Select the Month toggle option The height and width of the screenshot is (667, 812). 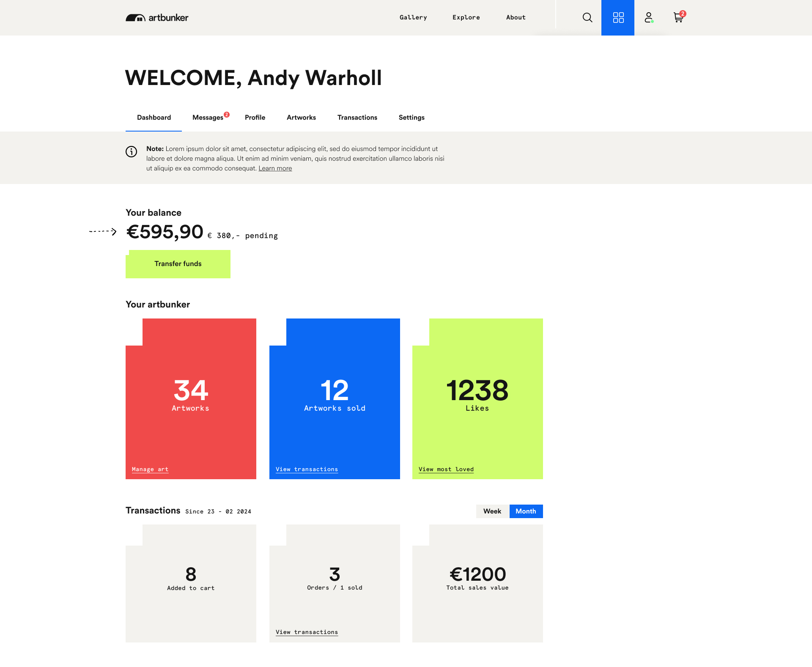[526, 511]
